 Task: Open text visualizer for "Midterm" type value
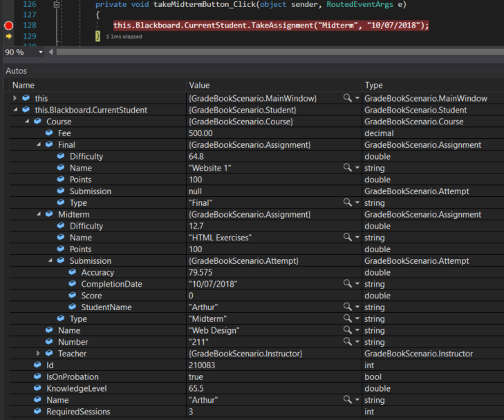348,318
